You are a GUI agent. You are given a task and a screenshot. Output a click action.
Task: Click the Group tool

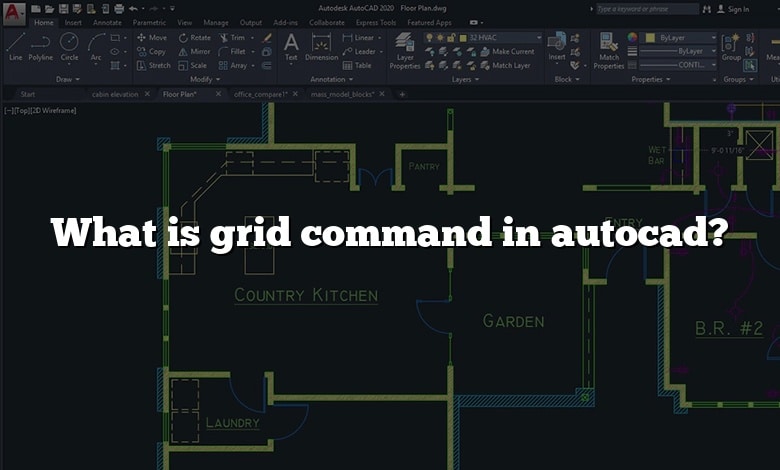coord(731,47)
